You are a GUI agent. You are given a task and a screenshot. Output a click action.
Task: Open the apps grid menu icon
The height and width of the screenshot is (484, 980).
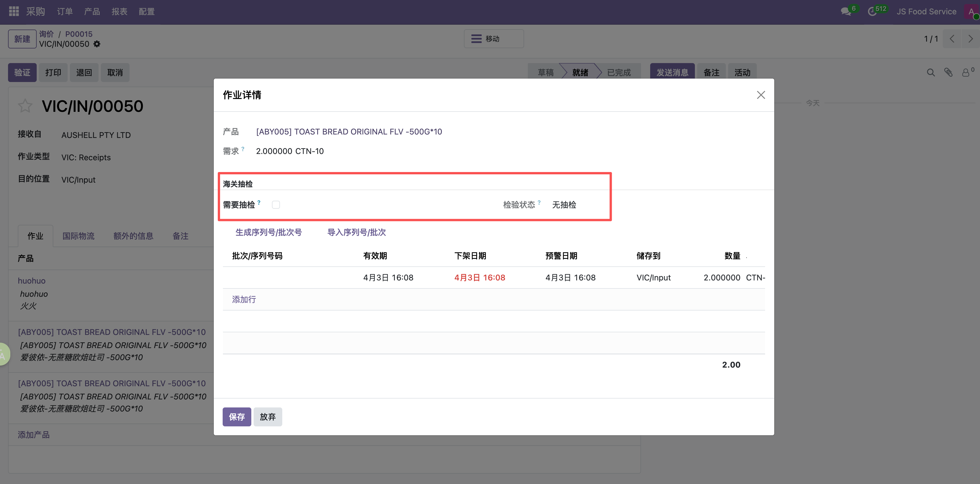pyautogui.click(x=14, y=11)
